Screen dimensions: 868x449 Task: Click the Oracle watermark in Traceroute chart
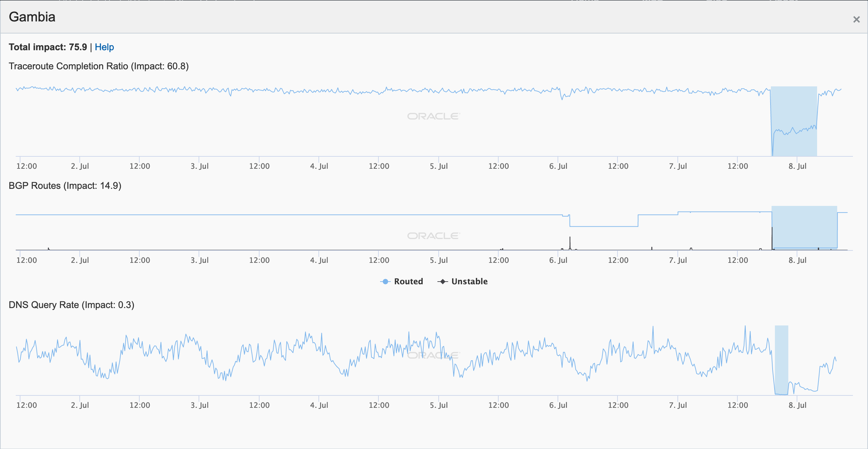pos(433,116)
